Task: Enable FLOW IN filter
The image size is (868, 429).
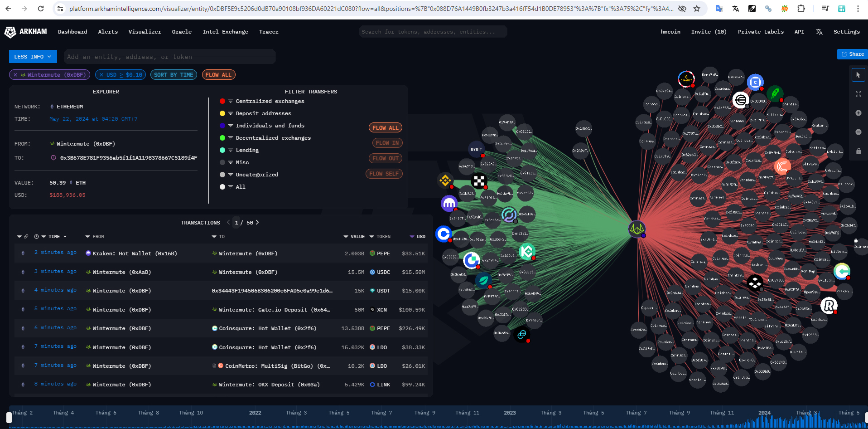Action: click(387, 143)
